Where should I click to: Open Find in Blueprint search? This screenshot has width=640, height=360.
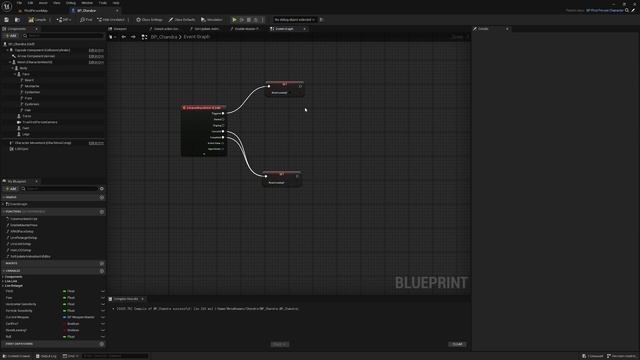(86, 20)
